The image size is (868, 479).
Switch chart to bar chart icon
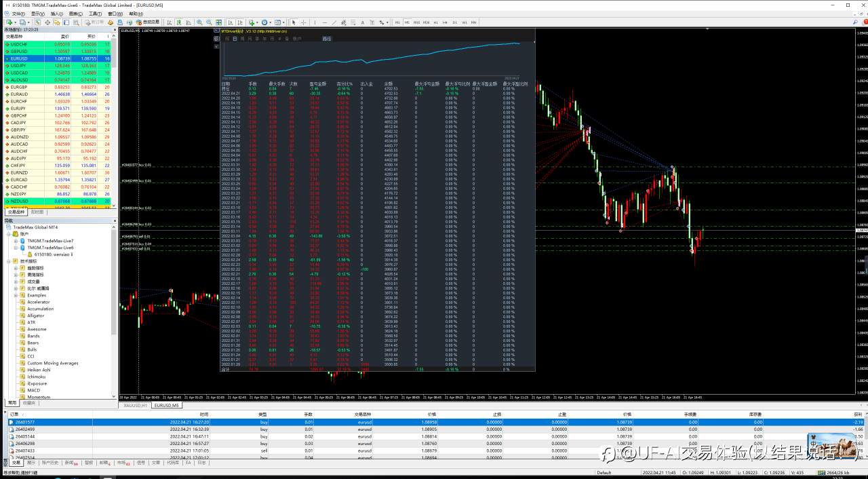169,22
